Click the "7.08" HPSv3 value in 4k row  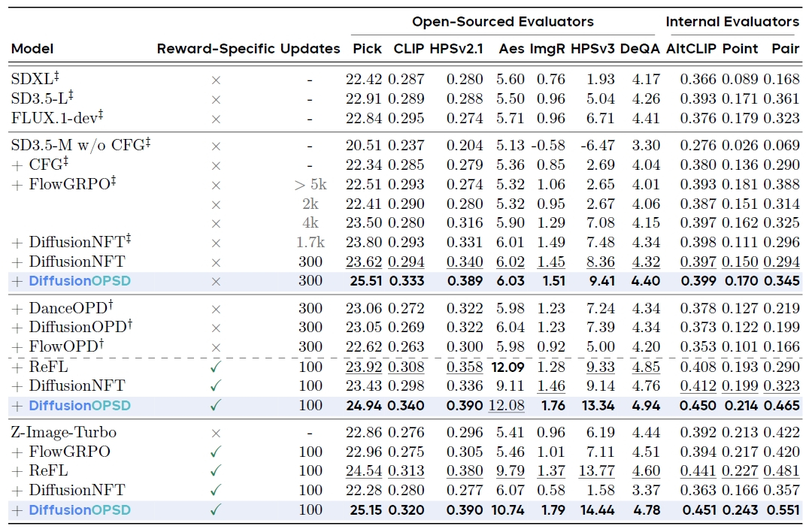point(601,222)
